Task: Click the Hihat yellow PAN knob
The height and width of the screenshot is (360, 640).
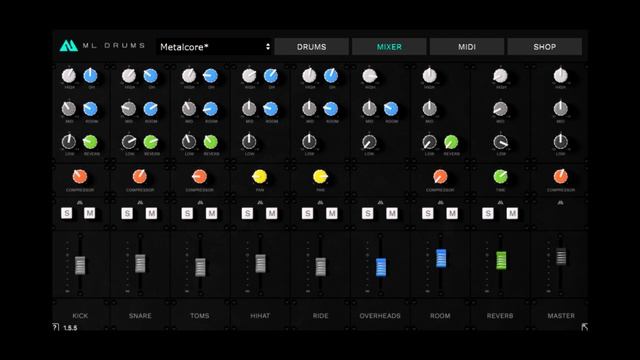Action: tap(260, 176)
